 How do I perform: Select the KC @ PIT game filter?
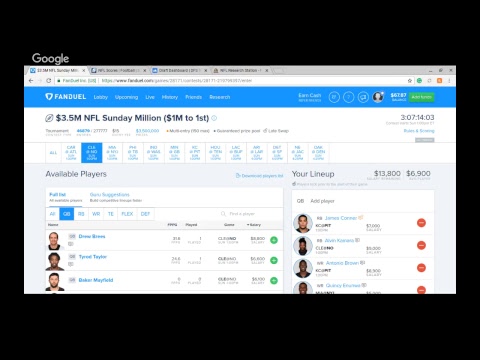pos(195,153)
